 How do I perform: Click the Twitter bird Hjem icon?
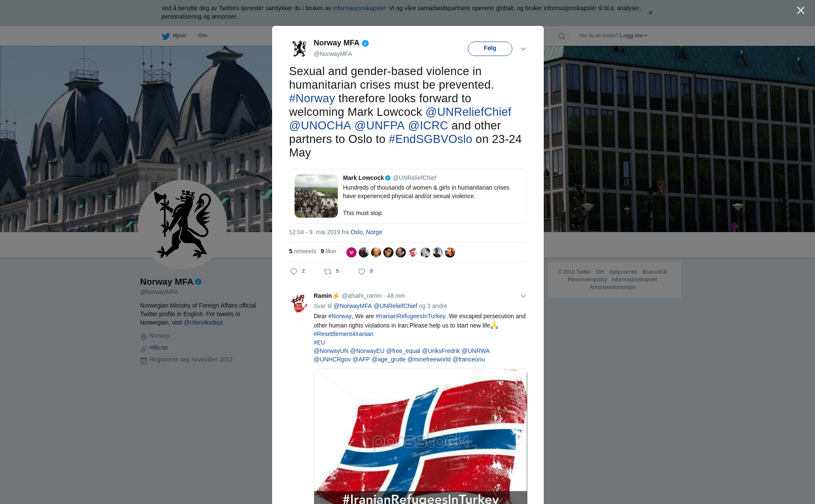[166, 36]
